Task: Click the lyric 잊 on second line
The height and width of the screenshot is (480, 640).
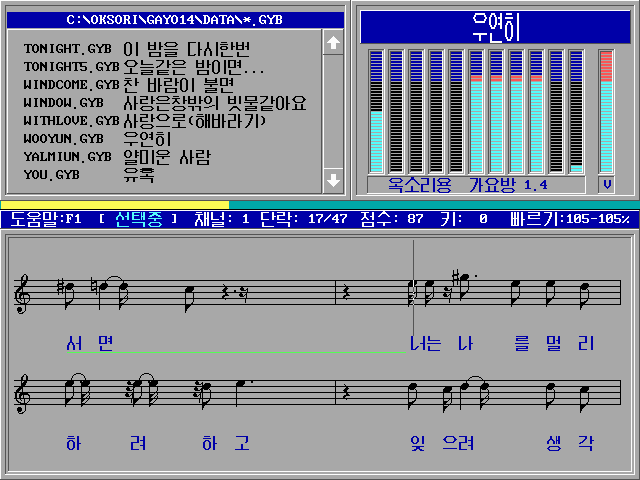Action: pos(418,443)
